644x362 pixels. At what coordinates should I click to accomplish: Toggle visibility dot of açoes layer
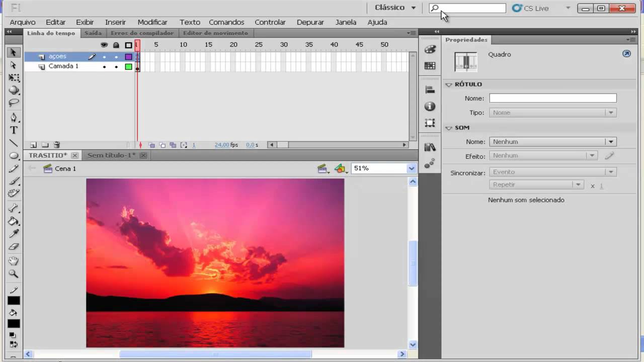[x=104, y=57]
